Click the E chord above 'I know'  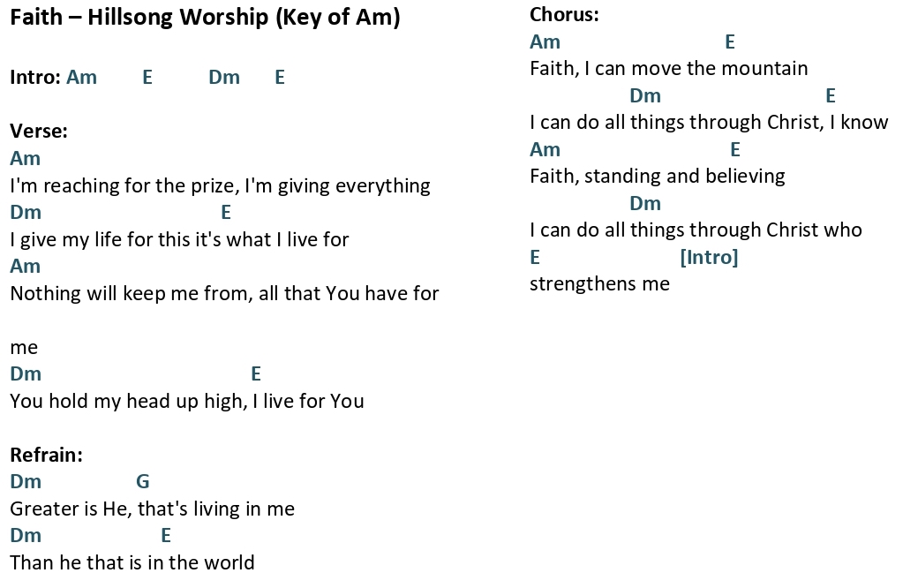(x=831, y=95)
